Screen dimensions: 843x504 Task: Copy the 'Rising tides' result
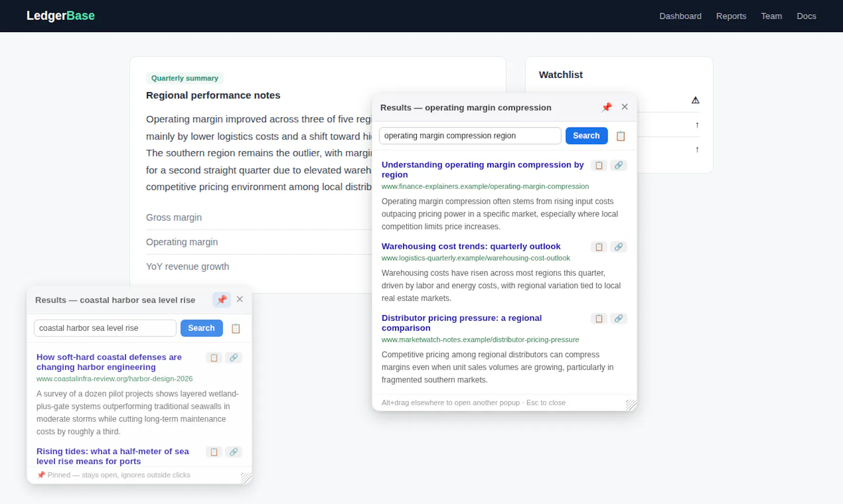click(214, 452)
